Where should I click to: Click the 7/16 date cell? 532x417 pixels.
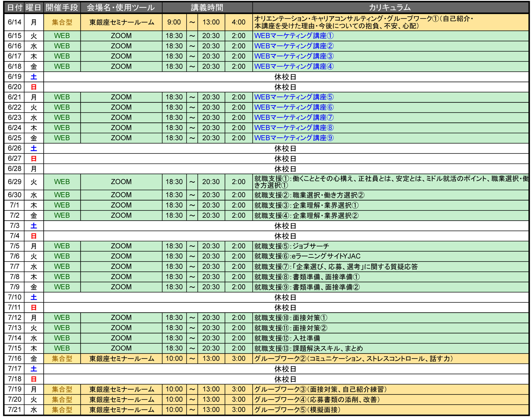point(14,359)
